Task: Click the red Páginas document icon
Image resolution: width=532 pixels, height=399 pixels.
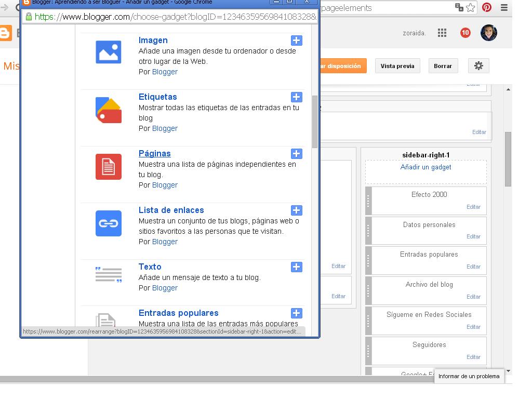Action: (109, 167)
